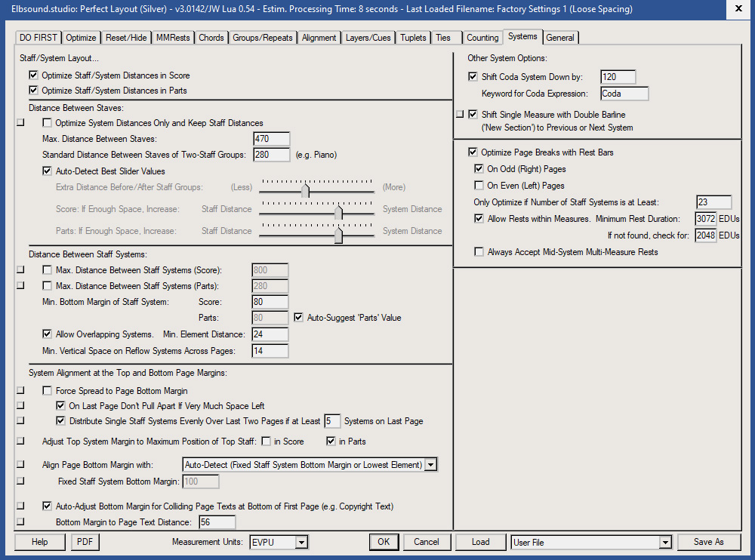Go to the DO FIRST tab
Viewport: 755px width, 560px height.
(x=38, y=37)
